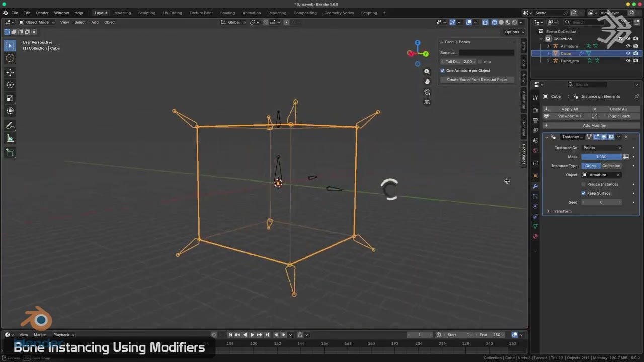
Task: Select the Move tool
Action: 10,73
